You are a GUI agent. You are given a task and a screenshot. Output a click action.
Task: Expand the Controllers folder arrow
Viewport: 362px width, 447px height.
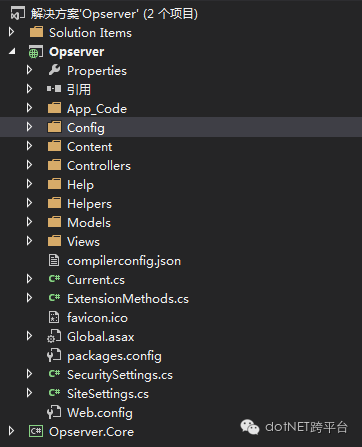pyautogui.click(x=30, y=165)
